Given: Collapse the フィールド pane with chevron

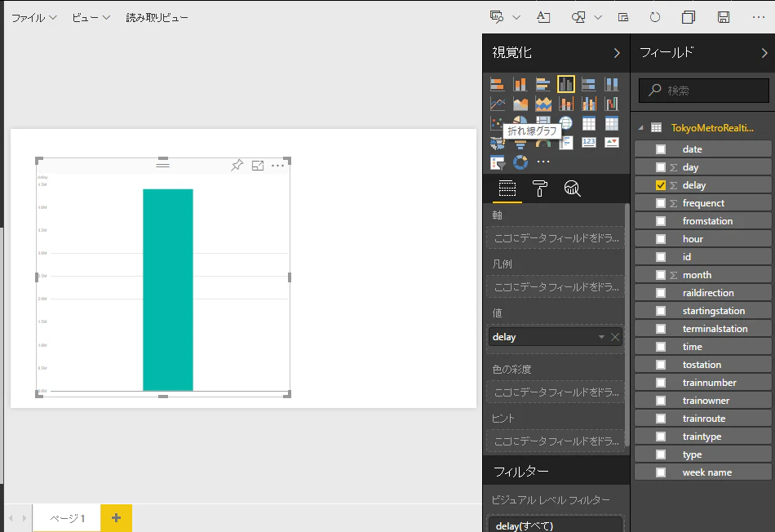Looking at the screenshot, I should tap(764, 53).
